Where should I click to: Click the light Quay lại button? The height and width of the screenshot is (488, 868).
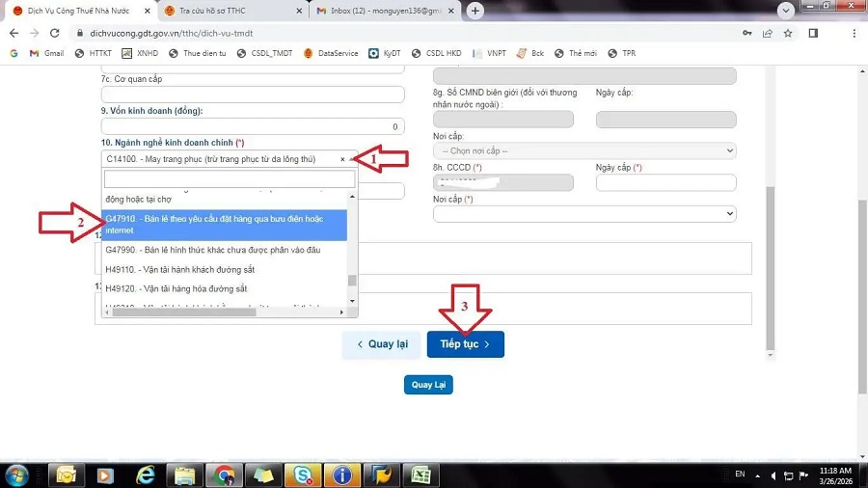point(381,344)
